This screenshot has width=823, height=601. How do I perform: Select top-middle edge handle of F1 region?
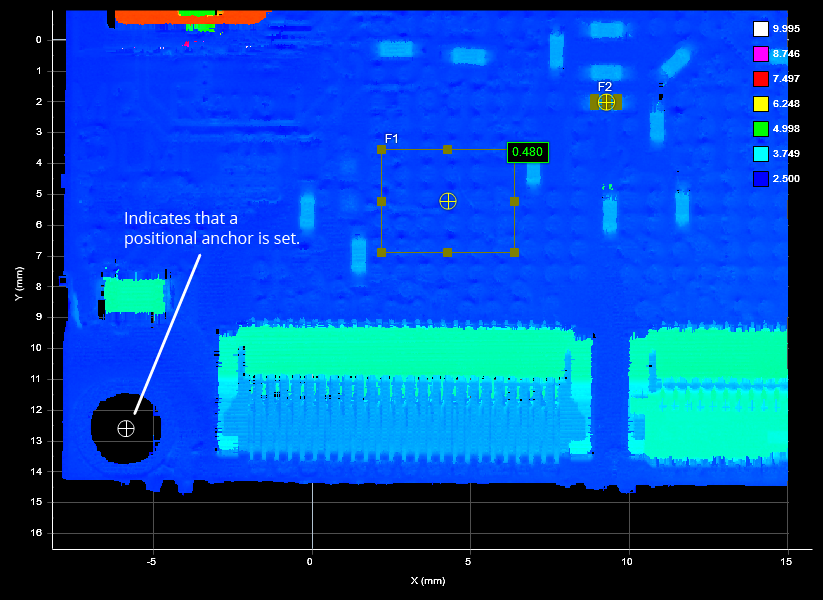pyautogui.click(x=447, y=150)
